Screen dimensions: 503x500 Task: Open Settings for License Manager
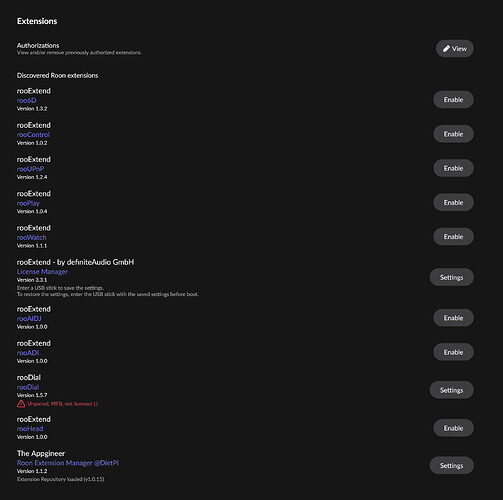[x=452, y=277]
